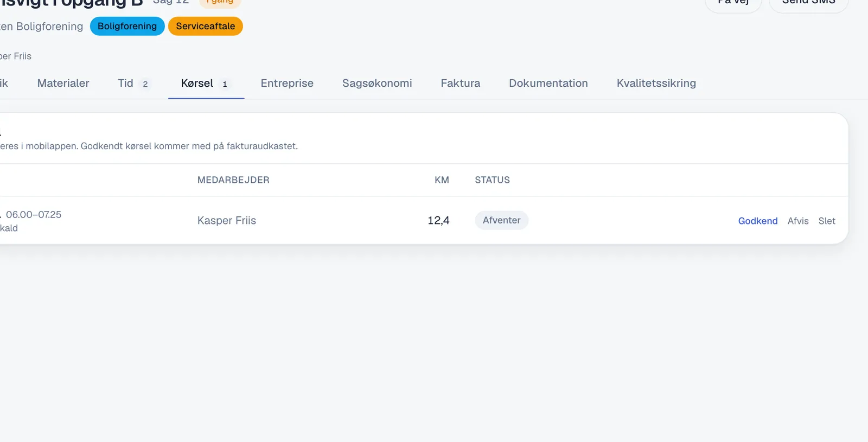Go to the Sagsøkonomi tab

(377, 84)
